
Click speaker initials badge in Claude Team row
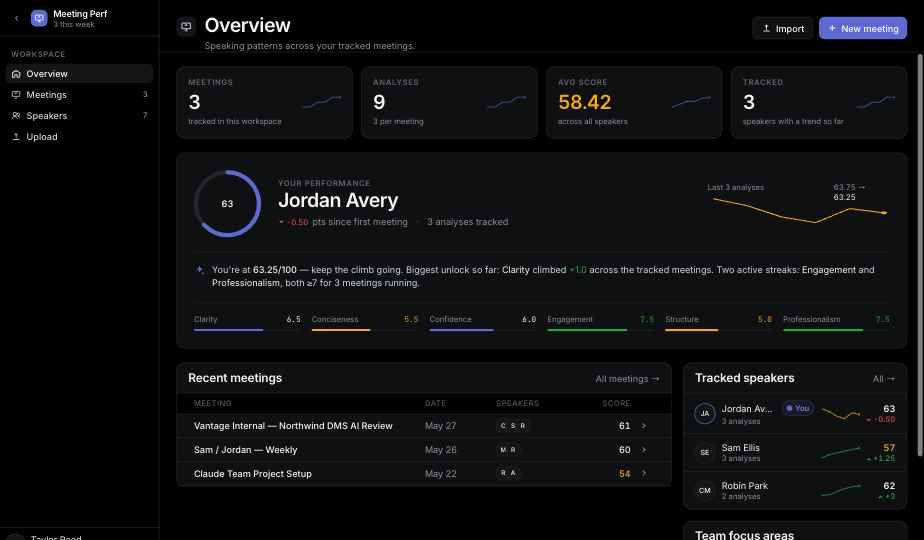tap(508, 473)
